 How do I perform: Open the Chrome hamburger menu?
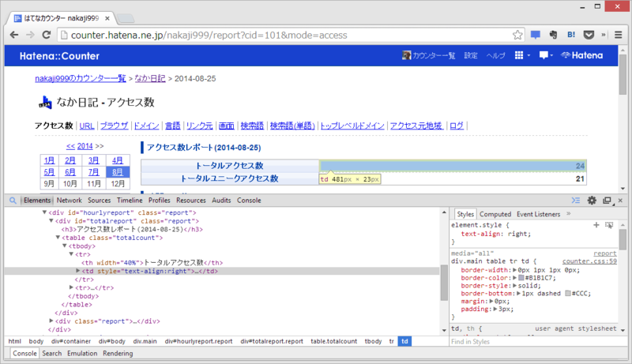pyautogui.click(x=619, y=35)
